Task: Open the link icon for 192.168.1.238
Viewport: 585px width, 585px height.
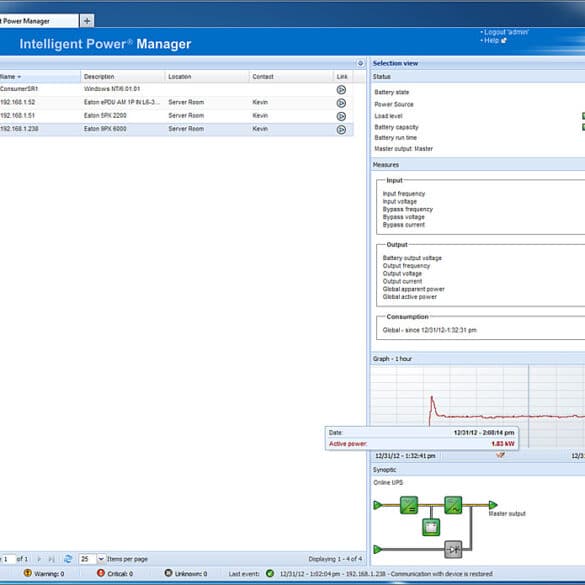Action: point(341,129)
